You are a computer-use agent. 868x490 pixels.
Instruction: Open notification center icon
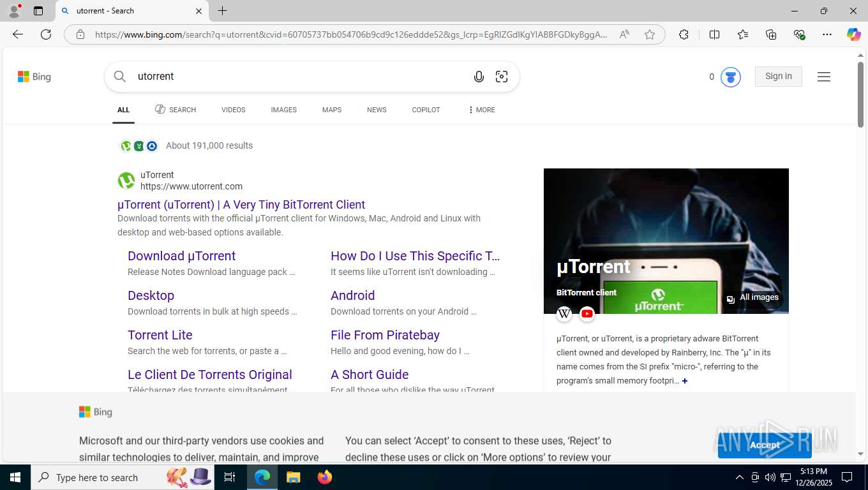(x=847, y=477)
